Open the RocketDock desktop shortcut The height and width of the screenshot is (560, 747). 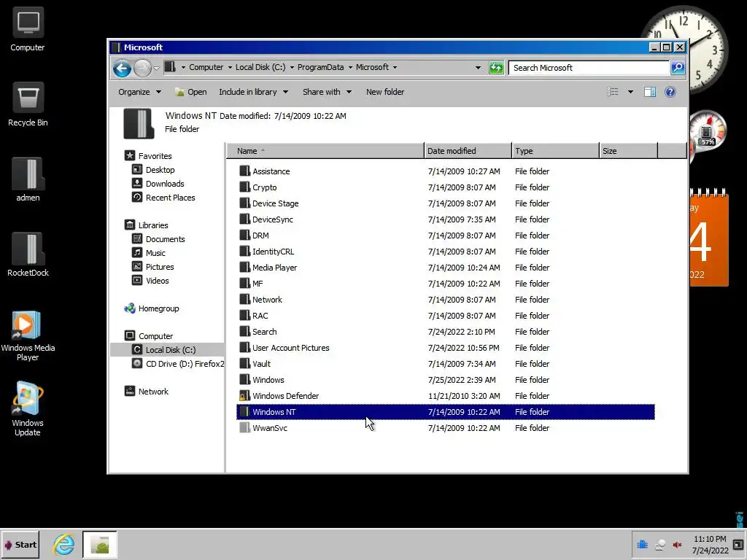[x=28, y=254]
